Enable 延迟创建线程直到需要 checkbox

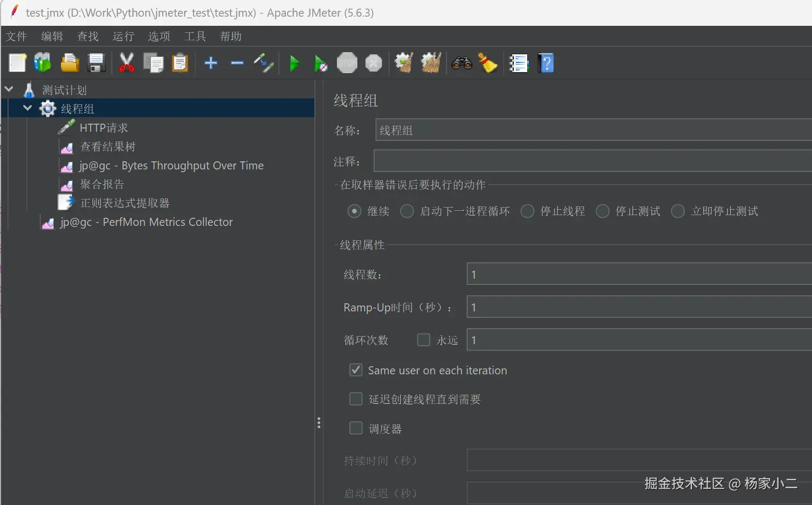[356, 399]
